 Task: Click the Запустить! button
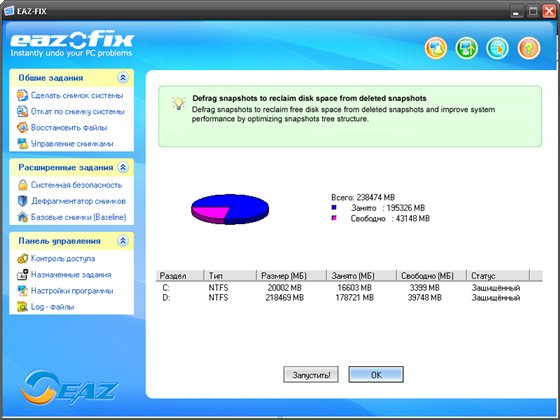click(311, 375)
